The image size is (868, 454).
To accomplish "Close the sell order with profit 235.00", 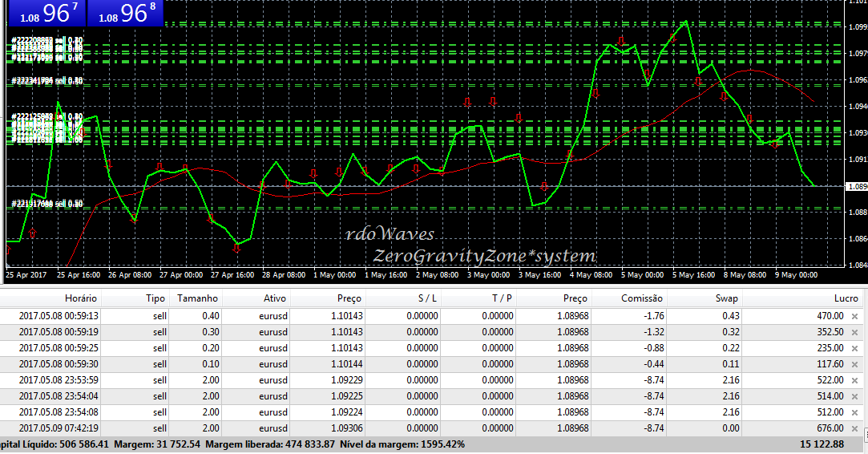I will [x=854, y=348].
